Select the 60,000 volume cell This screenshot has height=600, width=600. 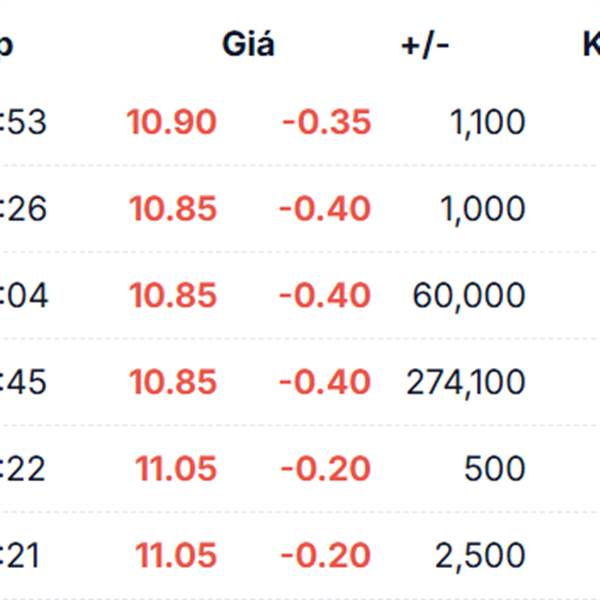tap(469, 296)
